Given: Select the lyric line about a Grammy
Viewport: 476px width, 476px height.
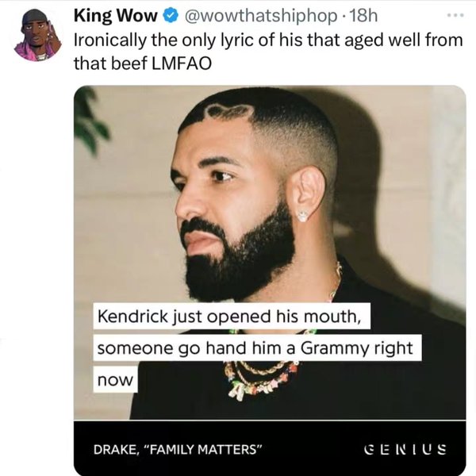Looking at the screenshot, I should (257, 348).
